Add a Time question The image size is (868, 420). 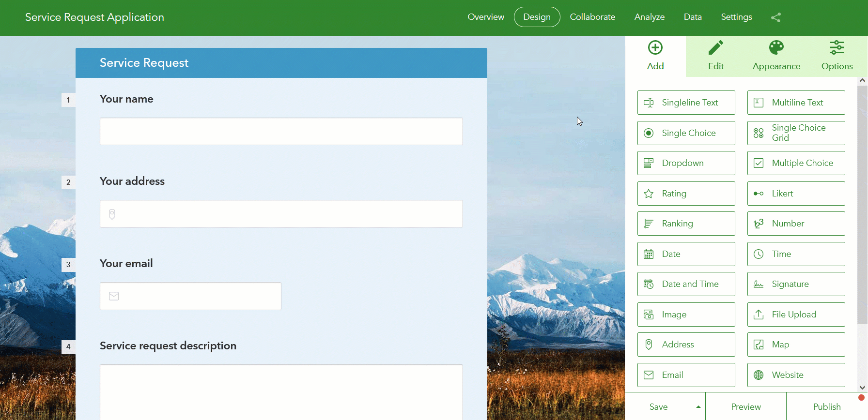pyautogui.click(x=796, y=254)
